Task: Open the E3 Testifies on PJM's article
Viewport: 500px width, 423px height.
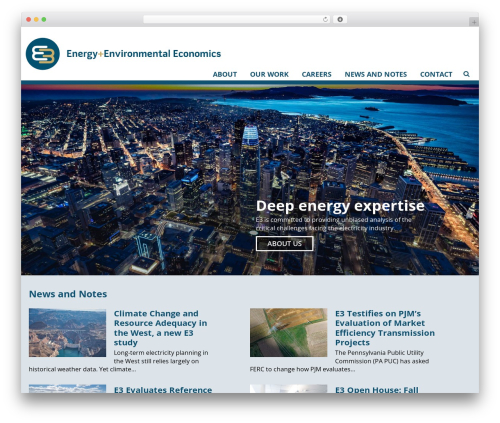Action: (x=385, y=328)
